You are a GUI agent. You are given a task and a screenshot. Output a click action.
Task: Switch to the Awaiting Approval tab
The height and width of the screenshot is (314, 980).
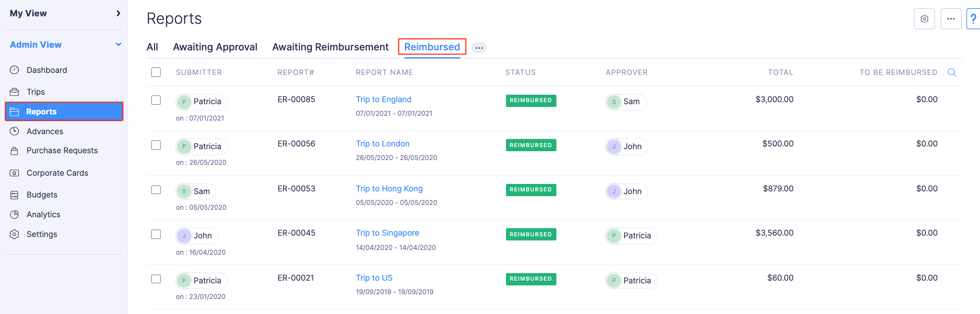pos(215,46)
